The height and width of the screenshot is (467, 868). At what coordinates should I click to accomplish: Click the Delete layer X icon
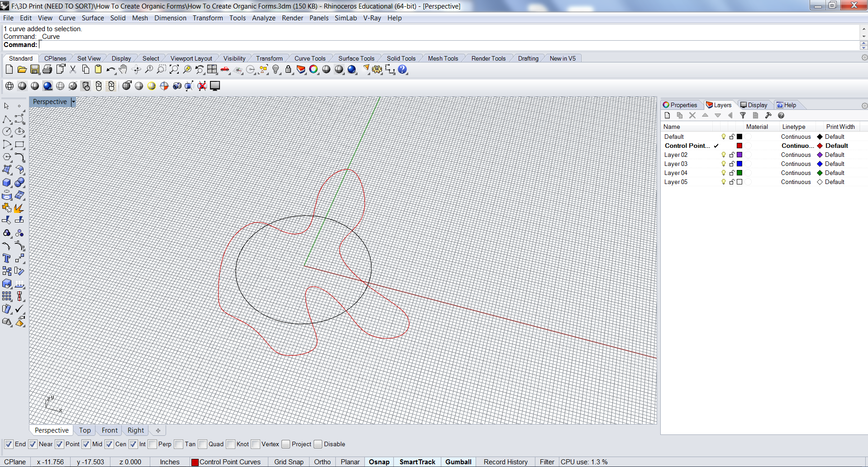click(692, 115)
